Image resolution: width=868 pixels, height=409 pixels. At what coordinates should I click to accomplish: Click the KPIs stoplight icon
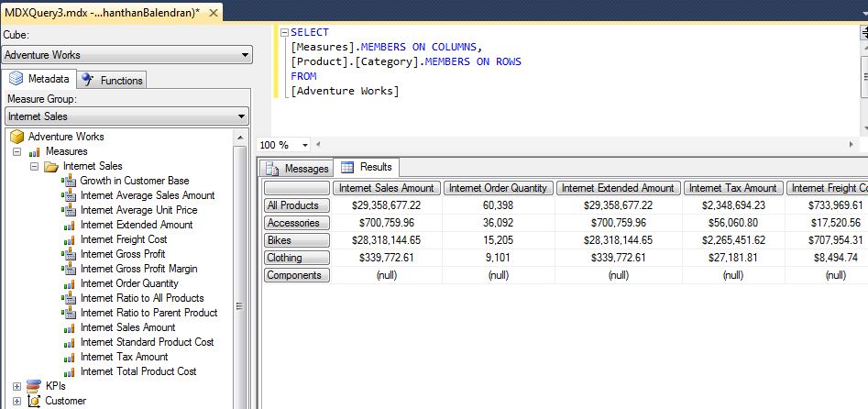click(34, 386)
